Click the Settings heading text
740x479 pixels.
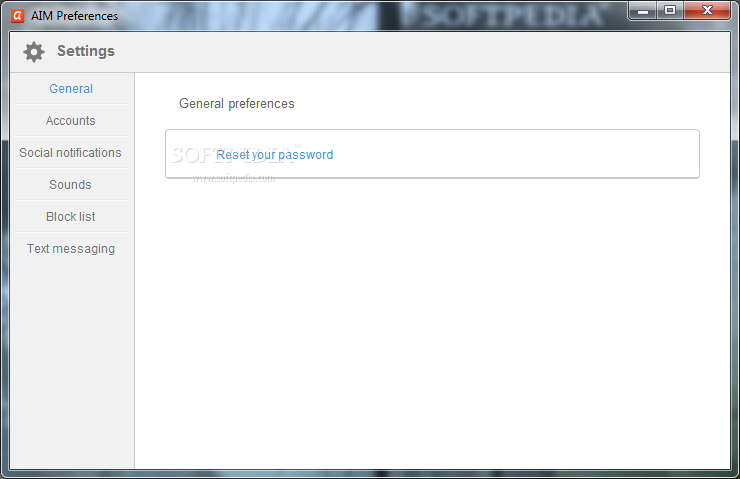tap(86, 51)
